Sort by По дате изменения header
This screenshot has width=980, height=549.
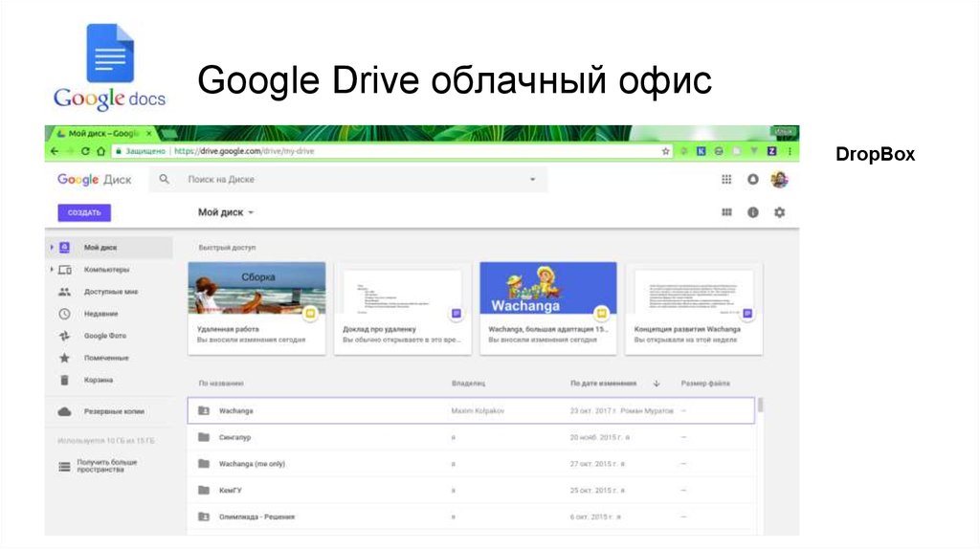point(603,384)
